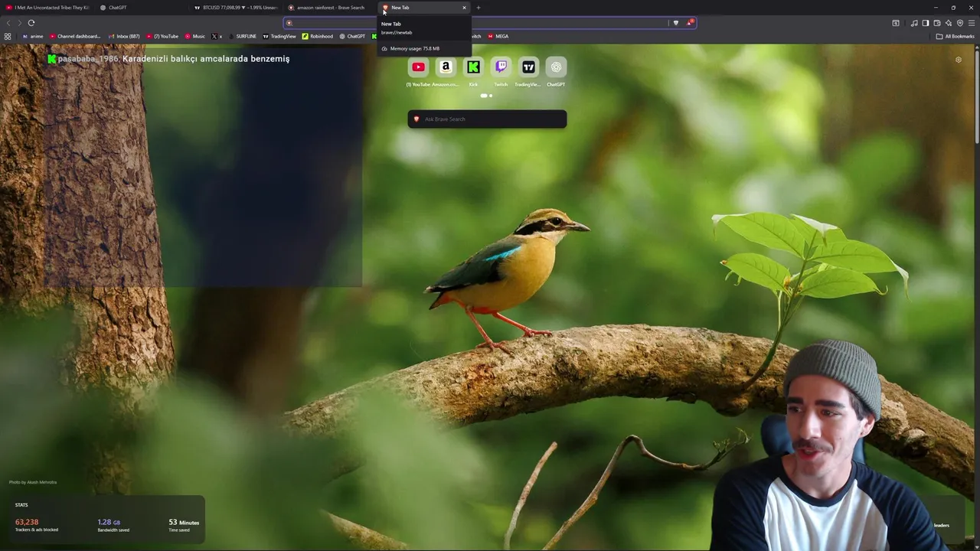The image size is (980, 551).
Task: Click the Brave Shields lion icon in address bar
Action: pyautogui.click(x=675, y=23)
